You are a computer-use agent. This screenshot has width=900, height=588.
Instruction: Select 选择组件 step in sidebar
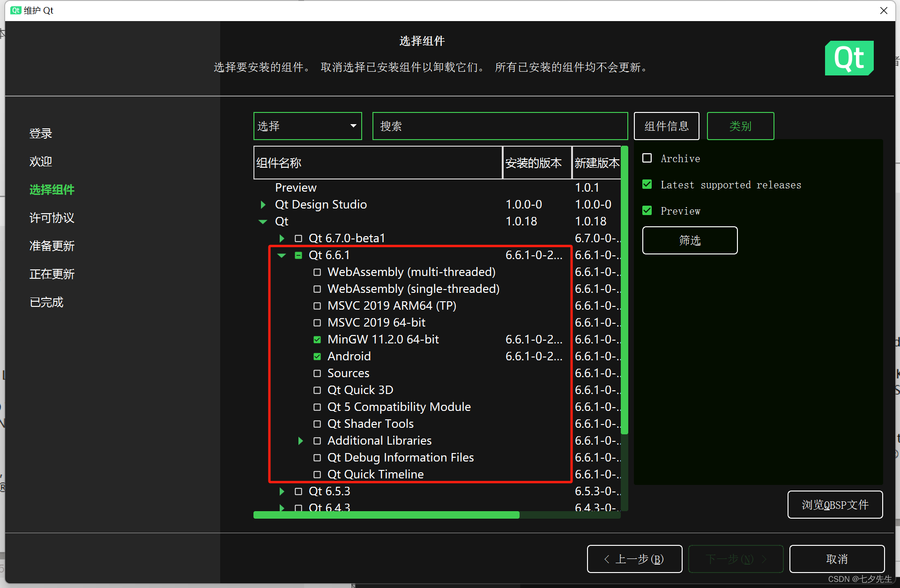52,190
